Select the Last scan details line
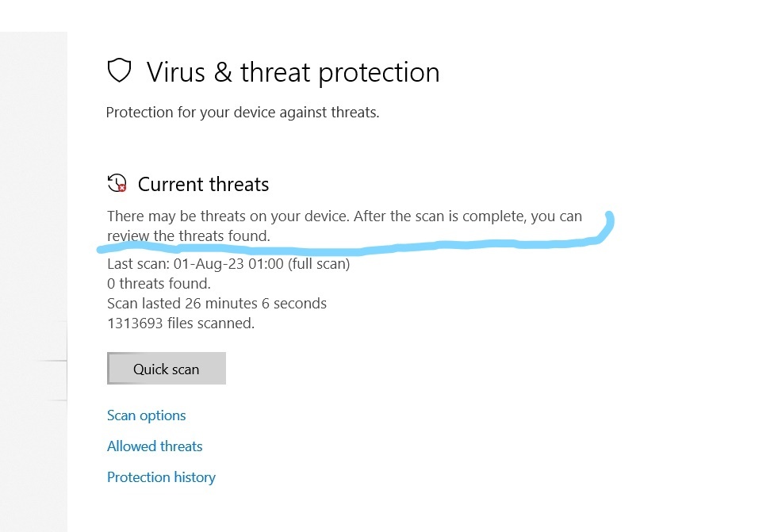This screenshot has width=778, height=532. click(228, 263)
